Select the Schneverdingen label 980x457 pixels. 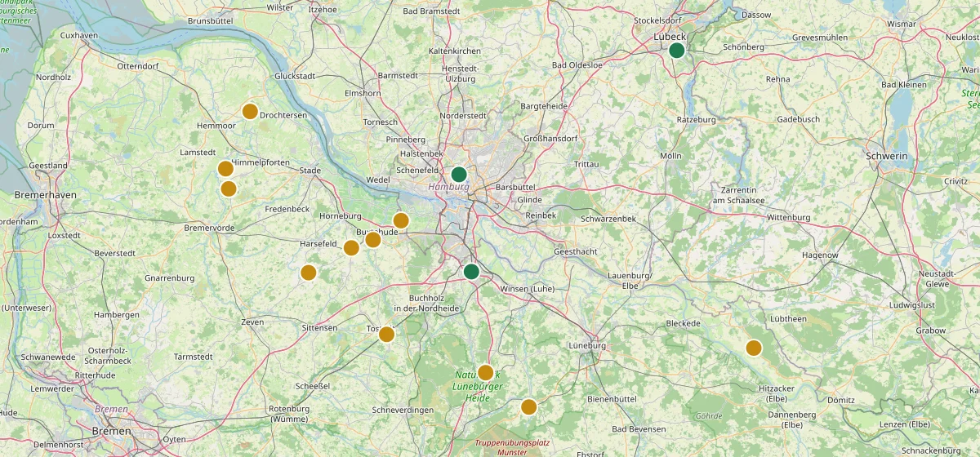coord(402,409)
